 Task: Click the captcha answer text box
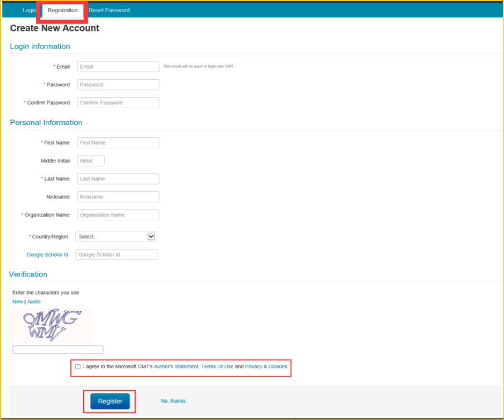(x=57, y=350)
